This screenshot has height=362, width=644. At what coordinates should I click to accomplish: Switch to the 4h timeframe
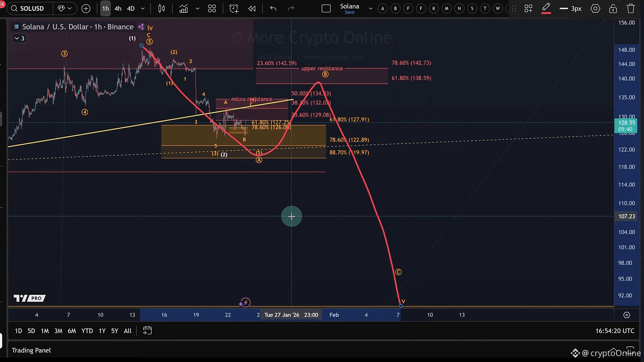[118, 9]
